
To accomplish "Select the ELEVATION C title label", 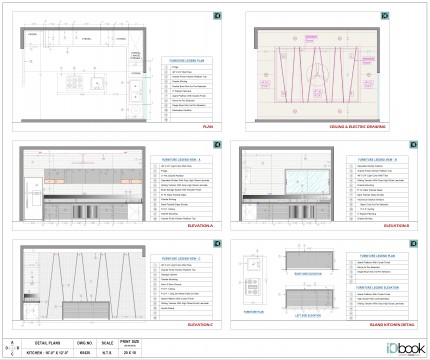I will [x=200, y=324].
